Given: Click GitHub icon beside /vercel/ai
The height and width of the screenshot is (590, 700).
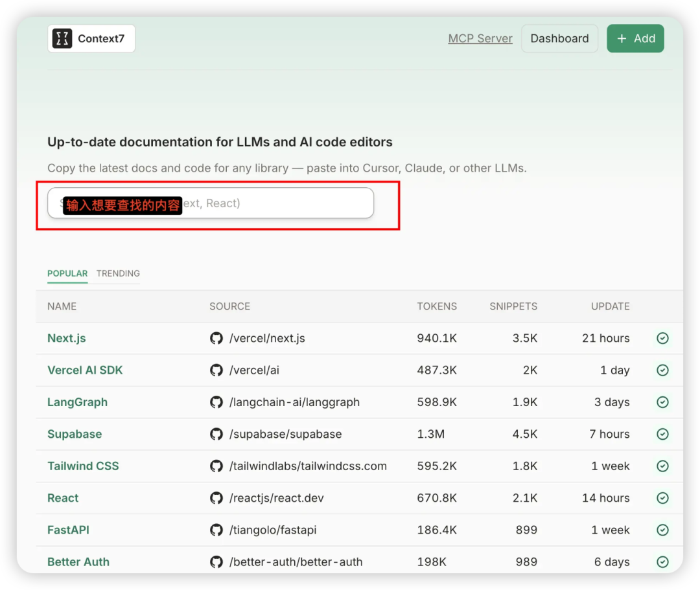Looking at the screenshot, I should 216,370.
